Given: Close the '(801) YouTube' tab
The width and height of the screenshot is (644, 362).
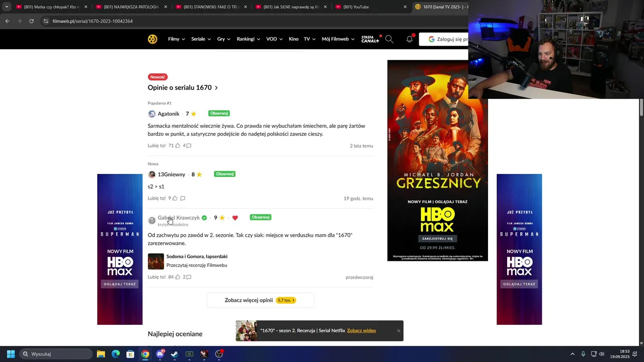Looking at the screenshot, I should tap(405, 7).
